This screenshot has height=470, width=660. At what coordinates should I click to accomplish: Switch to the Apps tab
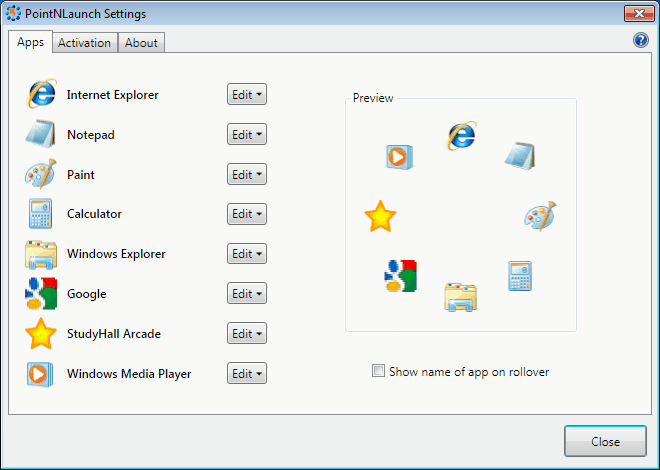tap(30, 42)
